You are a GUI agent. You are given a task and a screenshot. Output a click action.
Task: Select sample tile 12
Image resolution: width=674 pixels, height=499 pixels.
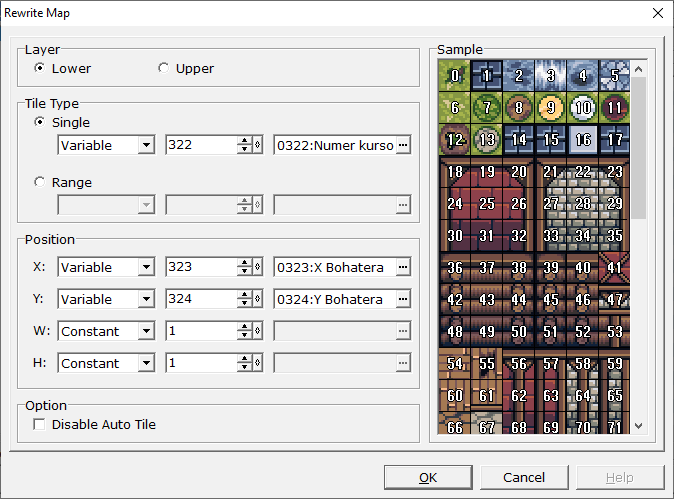(454, 140)
